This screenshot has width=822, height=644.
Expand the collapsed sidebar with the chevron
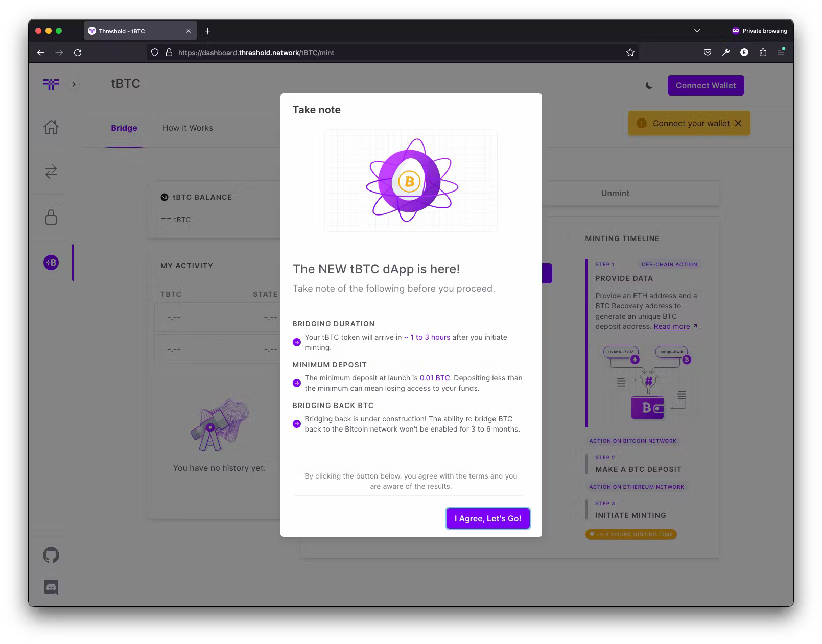point(74,84)
